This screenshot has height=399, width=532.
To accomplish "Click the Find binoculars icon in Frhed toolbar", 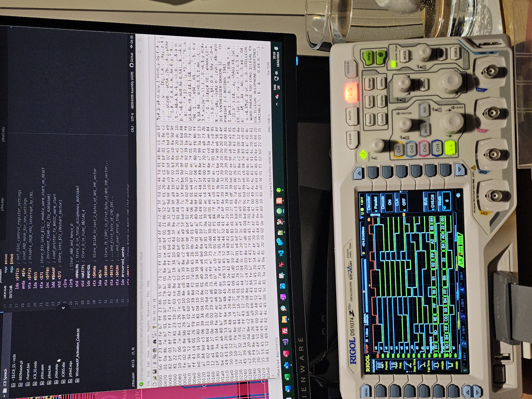I will [x=155, y=341].
